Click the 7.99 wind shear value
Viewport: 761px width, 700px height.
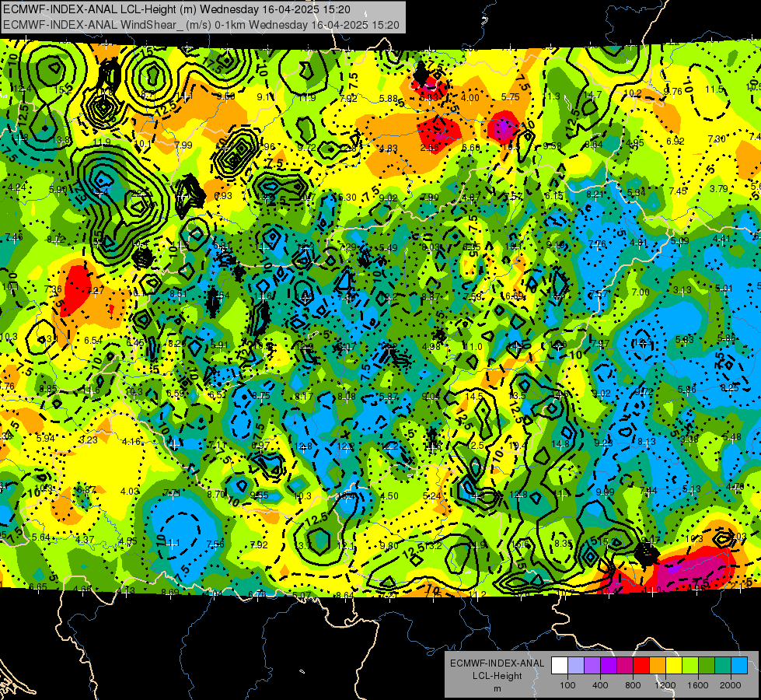[x=183, y=145]
